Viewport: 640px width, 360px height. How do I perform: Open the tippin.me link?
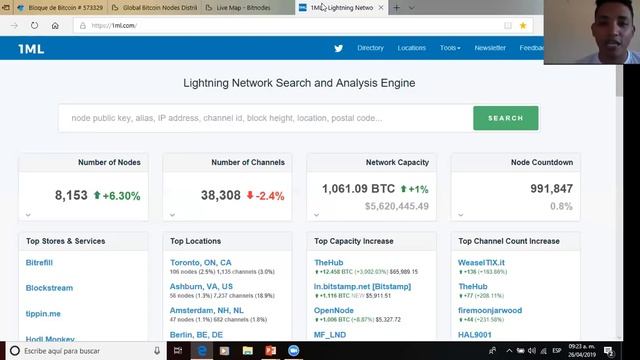coord(43,313)
